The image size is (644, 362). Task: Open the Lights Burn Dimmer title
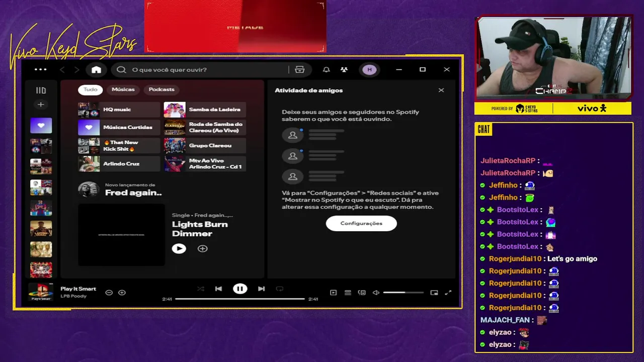click(200, 229)
